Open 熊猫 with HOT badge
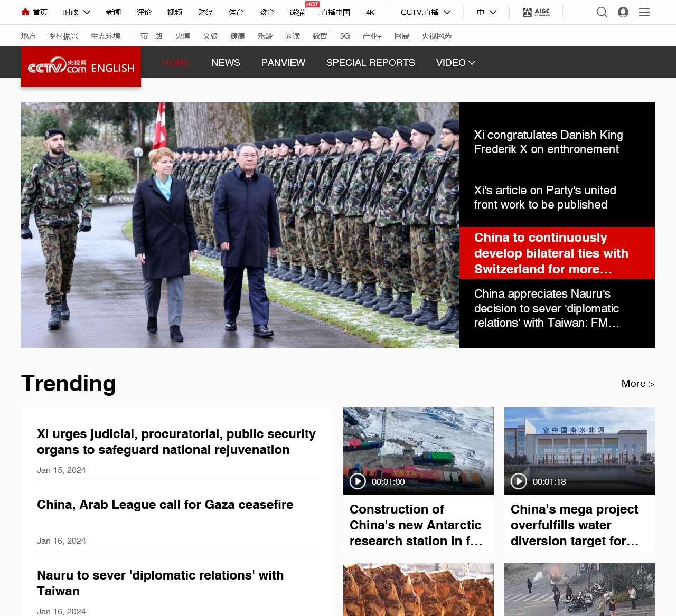The image size is (676, 616). point(297,12)
